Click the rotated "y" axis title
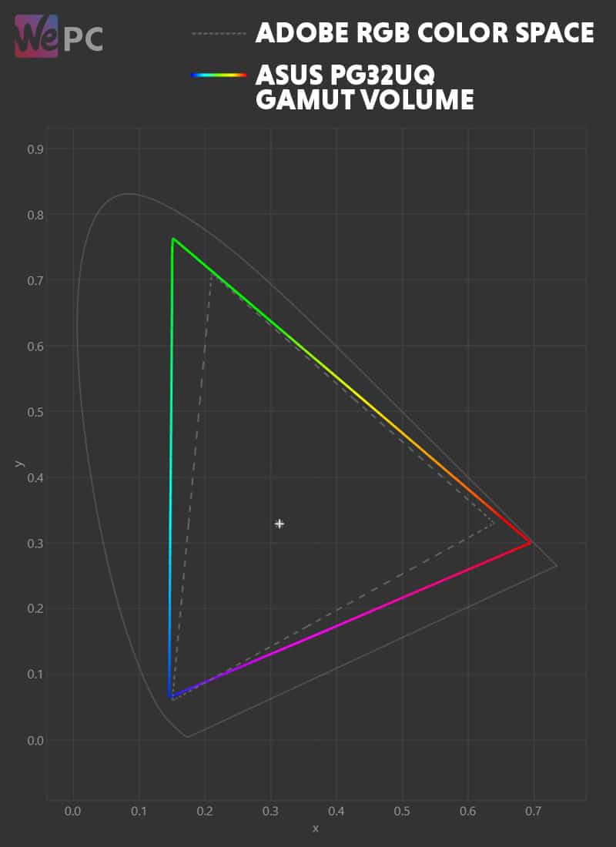Screen dimensions: 616x847 [x=19, y=464]
